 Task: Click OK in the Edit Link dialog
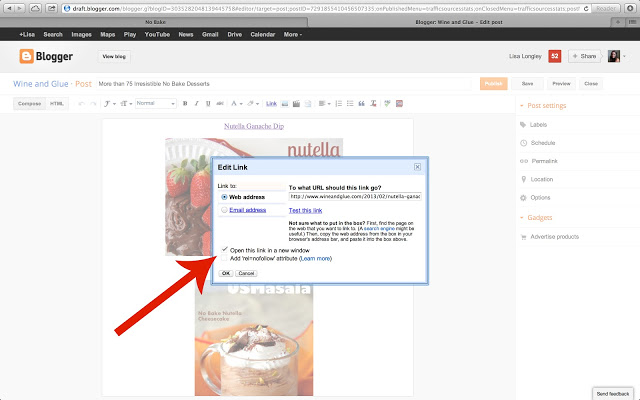coord(226,273)
